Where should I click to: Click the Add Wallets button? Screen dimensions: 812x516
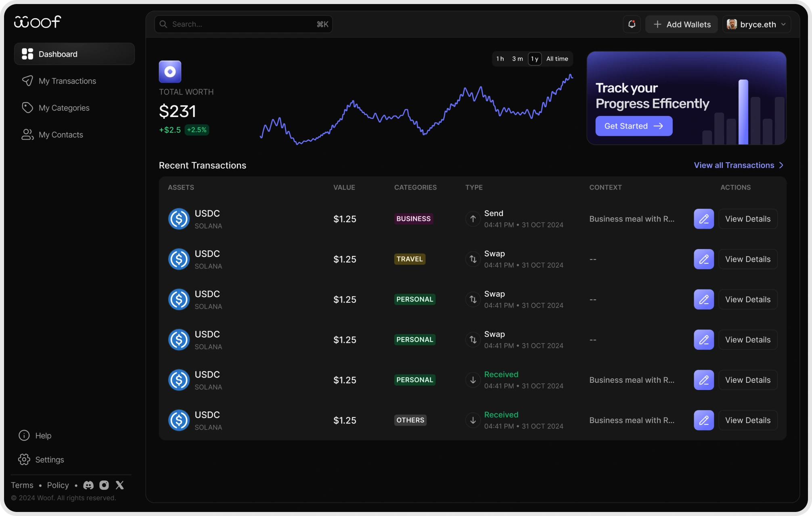click(681, 24)
